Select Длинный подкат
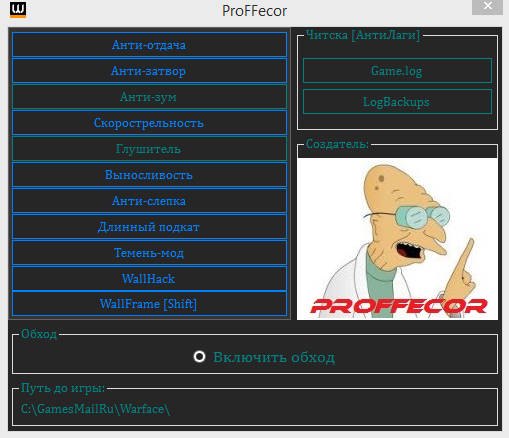Image resolution: width=509 pixels, height=438 pixels. pyautogui.click(x=149, y=227)
